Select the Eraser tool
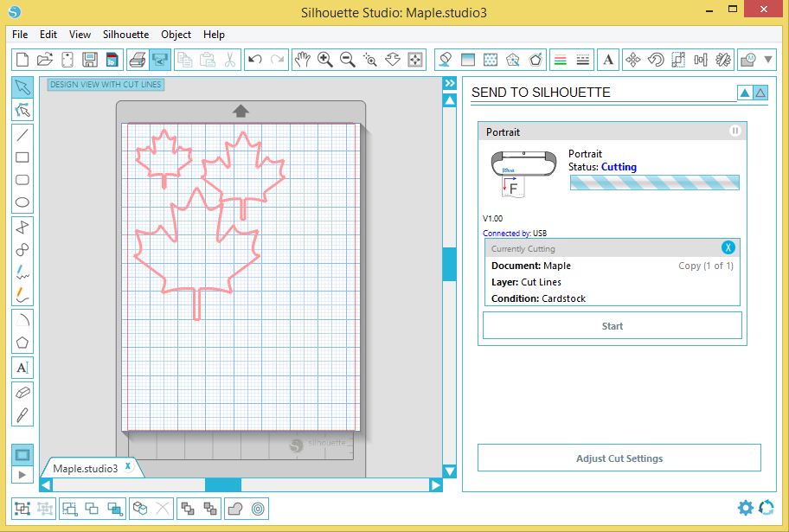Image resolution: width=789 pixels, height=532 pixels. click(22, 392)
